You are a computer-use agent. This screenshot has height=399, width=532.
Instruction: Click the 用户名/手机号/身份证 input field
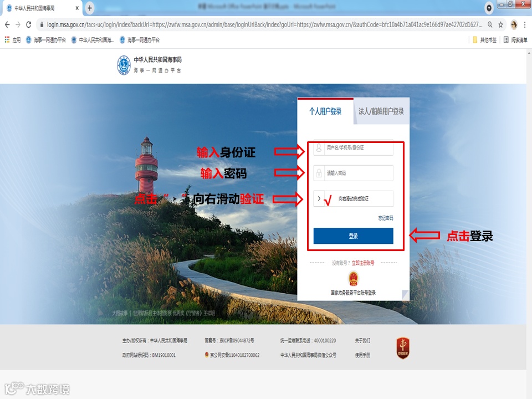click(x=353, y=147)
